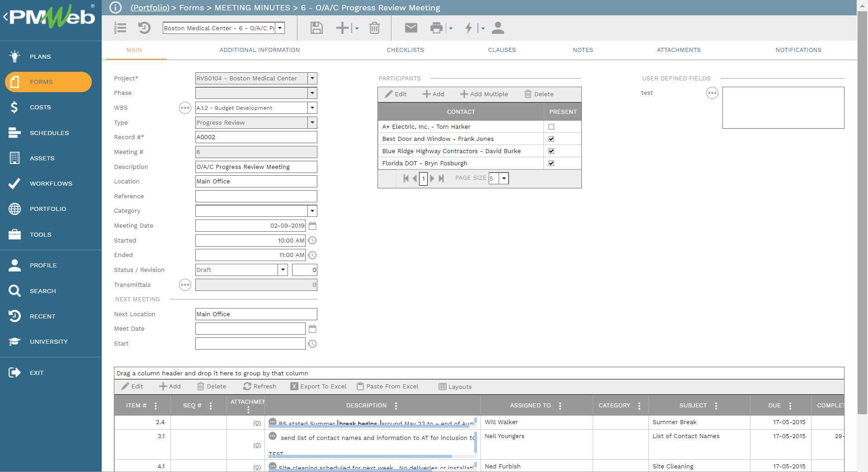Open the Started time clock picker
The width and height of the screenshot is (868, 472).
[312, 240]
